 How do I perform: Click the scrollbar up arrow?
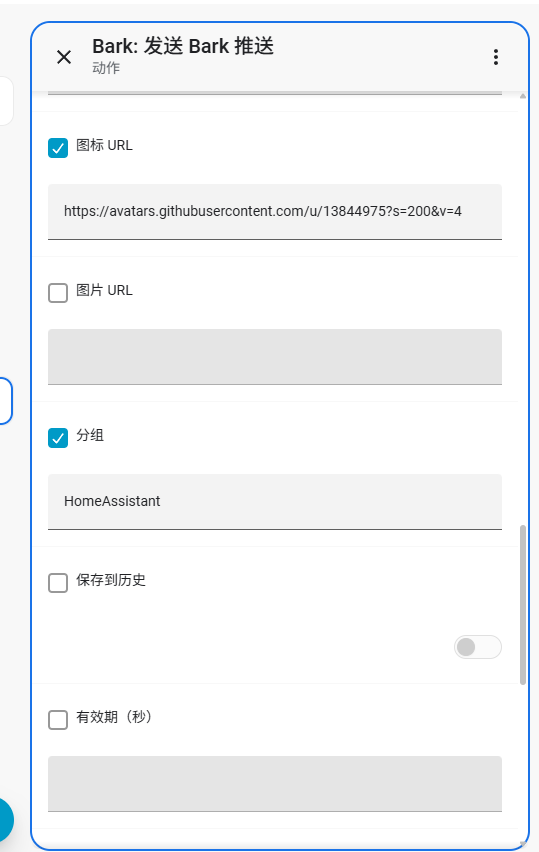(x=523, y=96)
